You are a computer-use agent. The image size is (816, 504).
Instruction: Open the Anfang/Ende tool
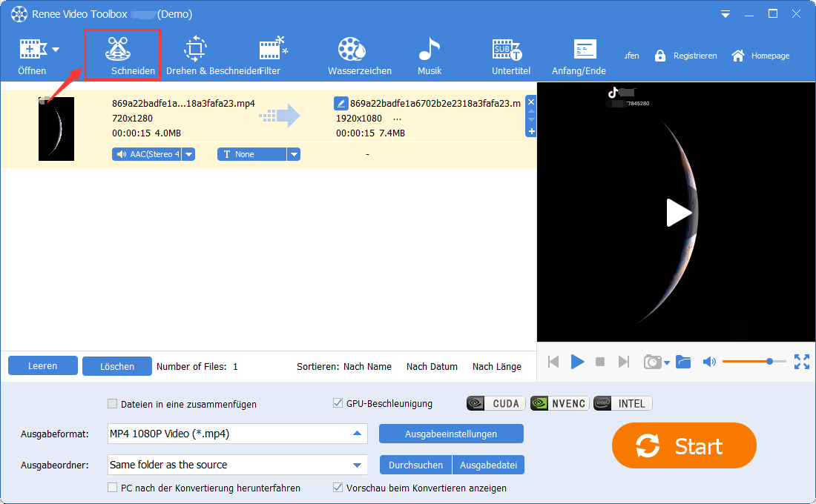pyautogui.click(x=579, y=56)
